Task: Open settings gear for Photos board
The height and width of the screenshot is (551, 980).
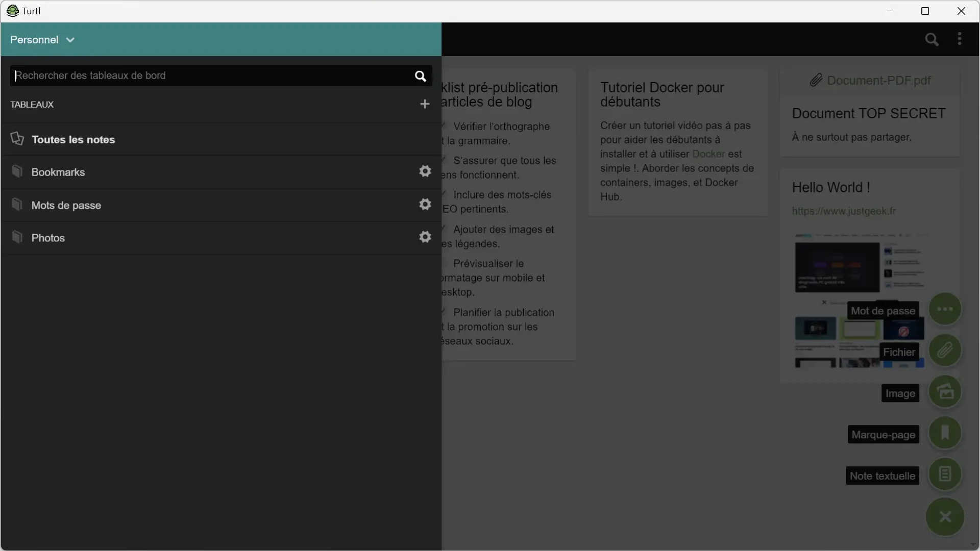Action: click(425, 237)
